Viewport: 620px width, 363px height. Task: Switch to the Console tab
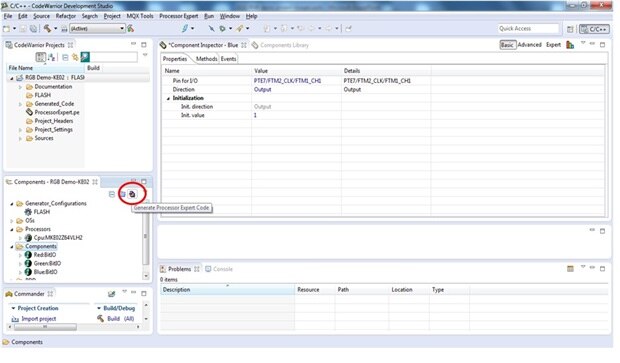[x=219, y=269]
